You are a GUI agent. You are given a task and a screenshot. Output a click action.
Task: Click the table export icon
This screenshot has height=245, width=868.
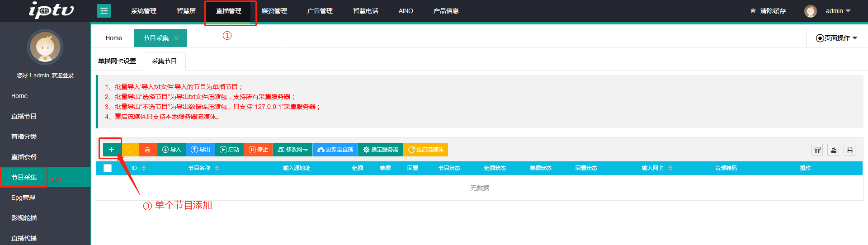(834, 150)
